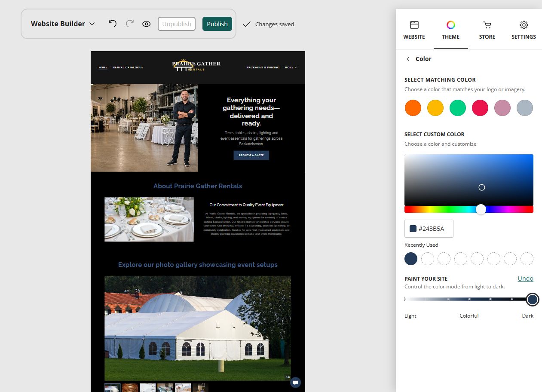Screen dimensions: 542x392
Task: Click the Dark label under slider
Action: click(528, 316)
